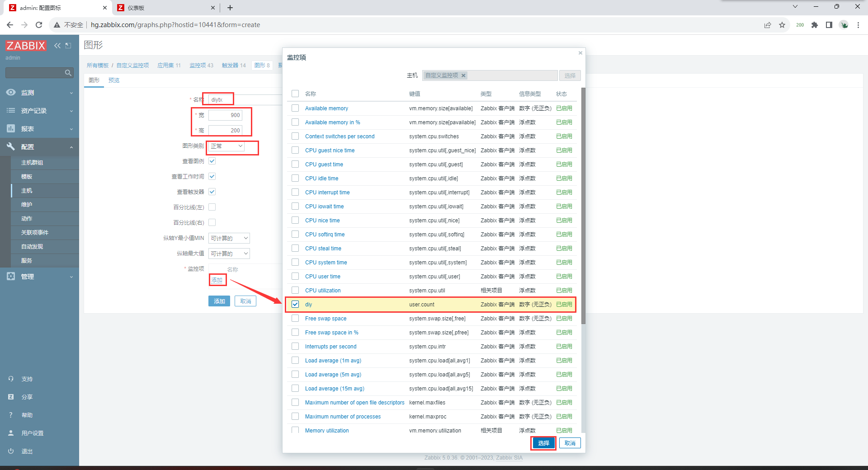868x470 pixels.
Task: Uncheck 查看工作时间 checkbox
Action: (212, 176)
